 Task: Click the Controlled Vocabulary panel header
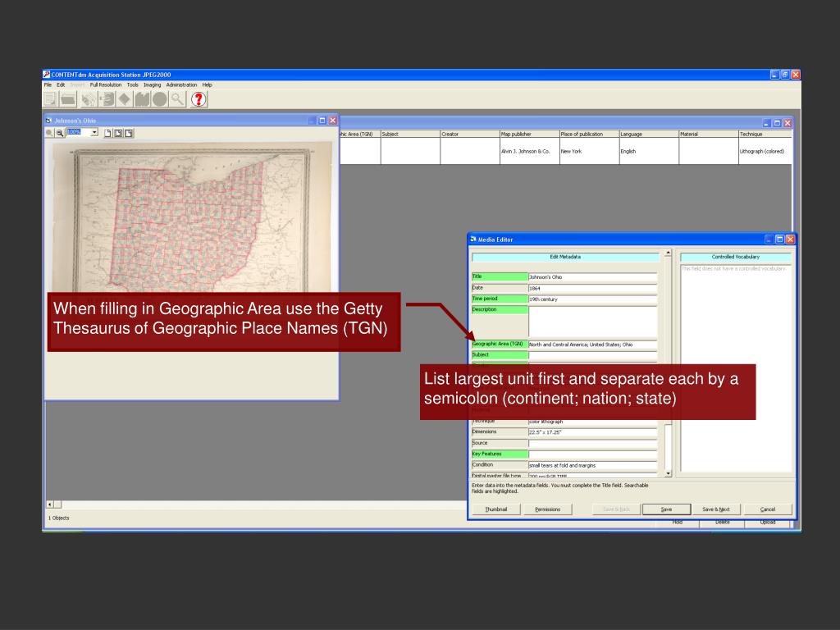click(x=735, y=257)
